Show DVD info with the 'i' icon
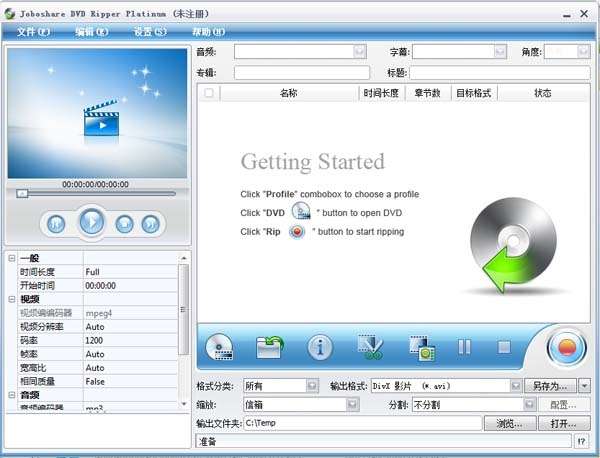 320,347
